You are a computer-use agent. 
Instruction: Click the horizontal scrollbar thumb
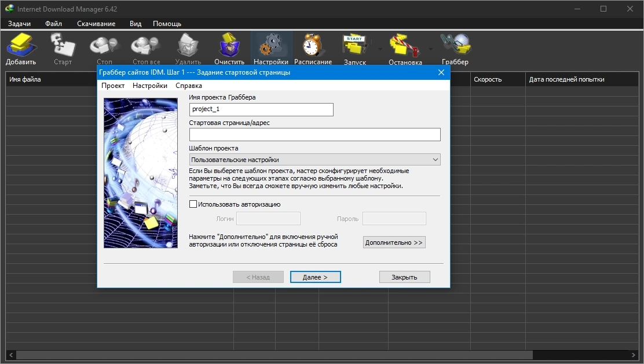[274, 355]
